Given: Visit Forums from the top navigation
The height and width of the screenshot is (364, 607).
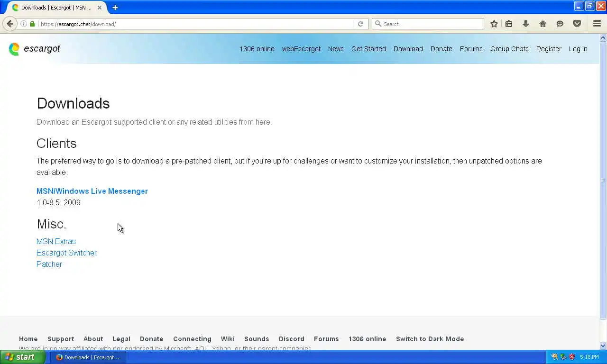Looking at the screenshot, I should [x=471, y=49].
